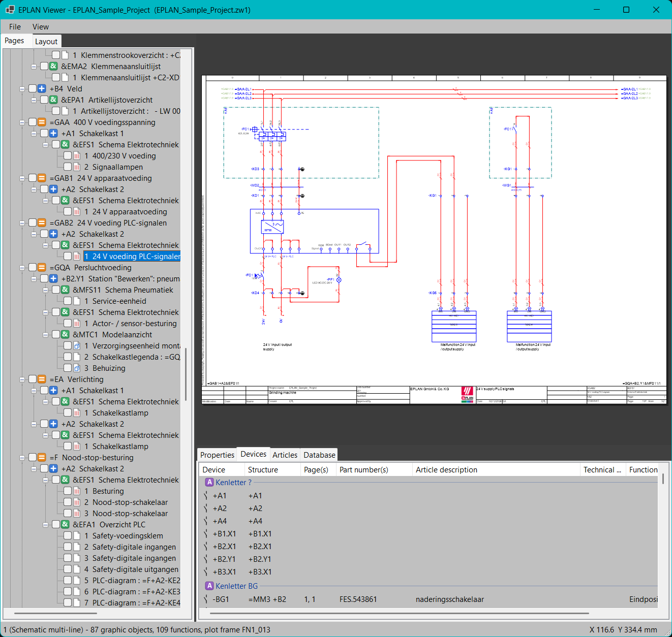Check the box for Verzorgingseenheid page
The height and width of the screenshot is (637, 672).
pos(67,346)
